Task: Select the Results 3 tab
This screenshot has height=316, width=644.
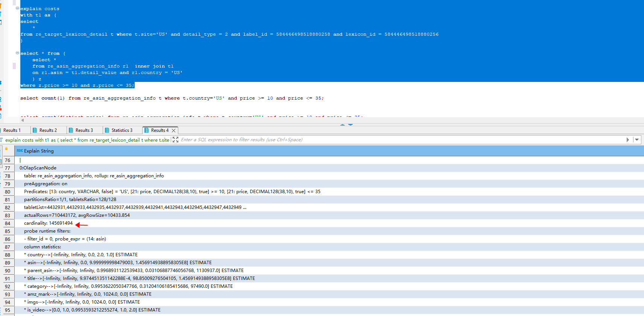Action: (x=84, y=130)
